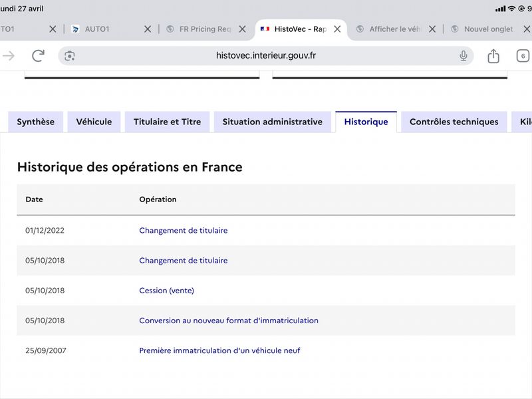Open the Synthèse section tab
Screen dimensions: 532x399
(36, 122)
